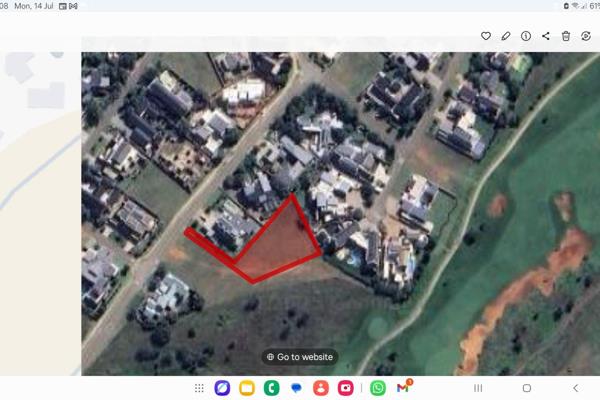Launch Samsung Internet from the taskbar
Screen dimensions: 600x400
(222, 388)
